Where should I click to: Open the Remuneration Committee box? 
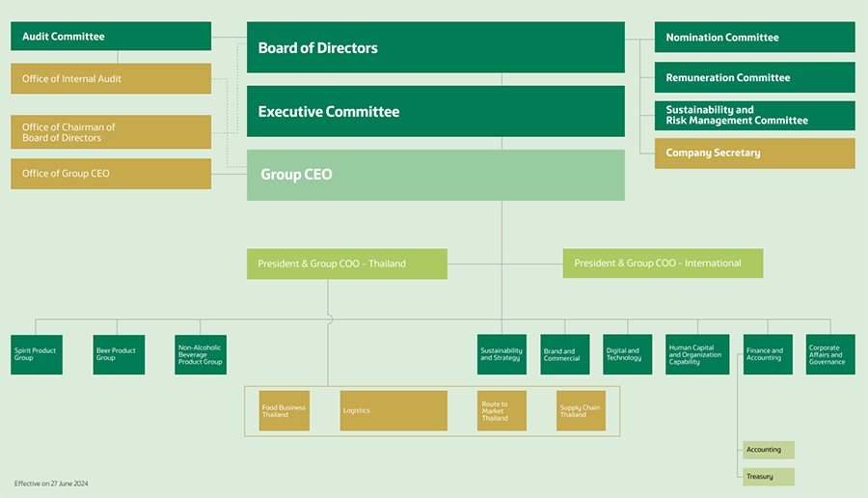[x=754, y=77]
